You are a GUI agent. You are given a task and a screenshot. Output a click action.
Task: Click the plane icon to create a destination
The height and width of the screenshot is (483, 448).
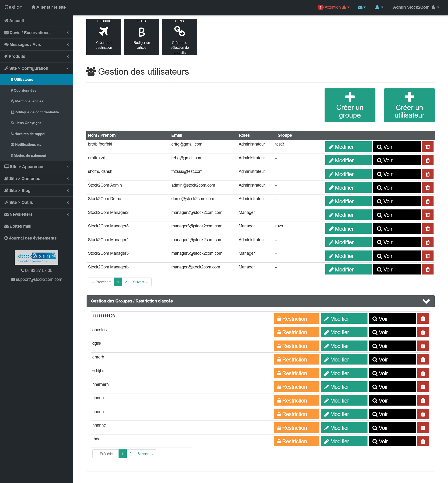(104, 31)
